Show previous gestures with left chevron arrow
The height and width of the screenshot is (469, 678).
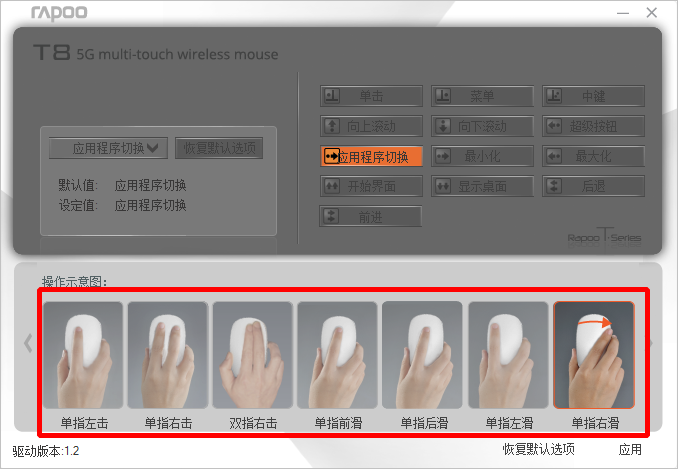[28, 344]
